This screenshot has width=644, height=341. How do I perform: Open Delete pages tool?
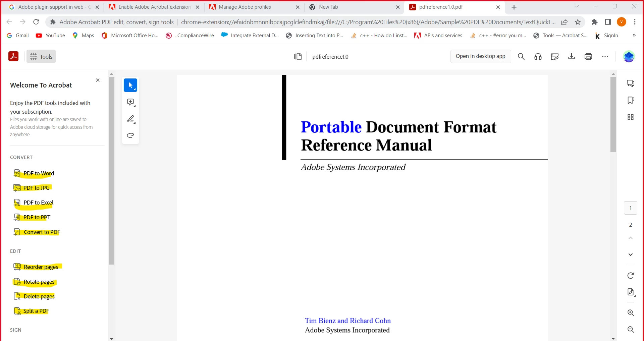point(34,296)
